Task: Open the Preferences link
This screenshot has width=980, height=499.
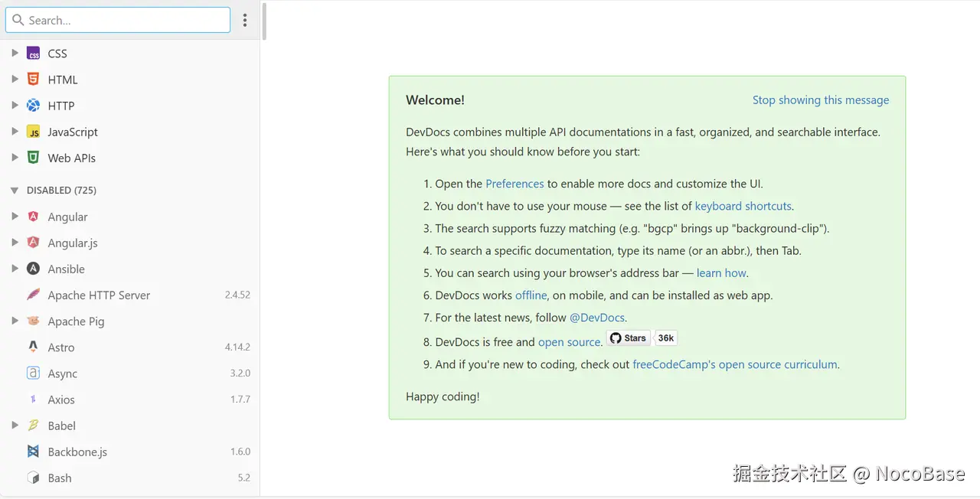Action: click(514, 184)
